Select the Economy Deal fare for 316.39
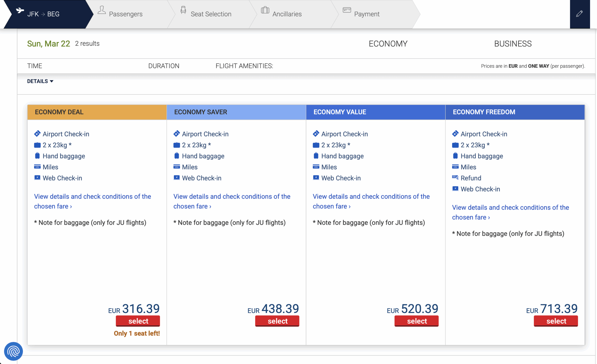The width and height of the screenshot is (597, 364). tap(138, 321)
